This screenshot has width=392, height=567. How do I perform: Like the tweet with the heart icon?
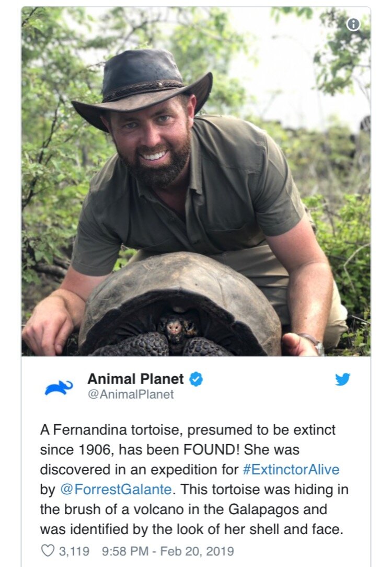point(47,551)
